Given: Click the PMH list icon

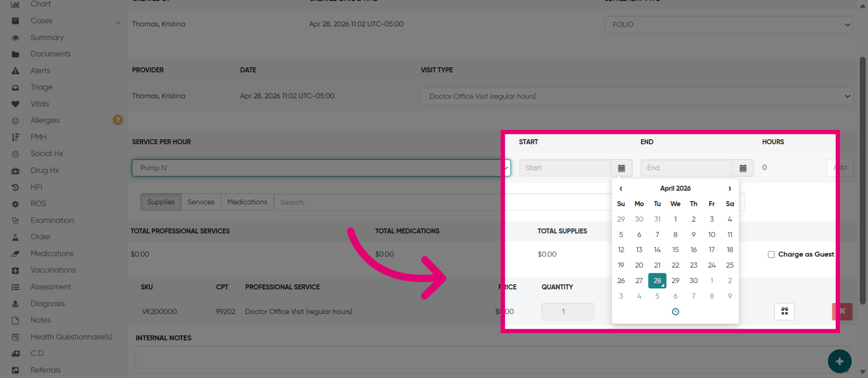Looking at the screenshot, I should pos(15,137).
